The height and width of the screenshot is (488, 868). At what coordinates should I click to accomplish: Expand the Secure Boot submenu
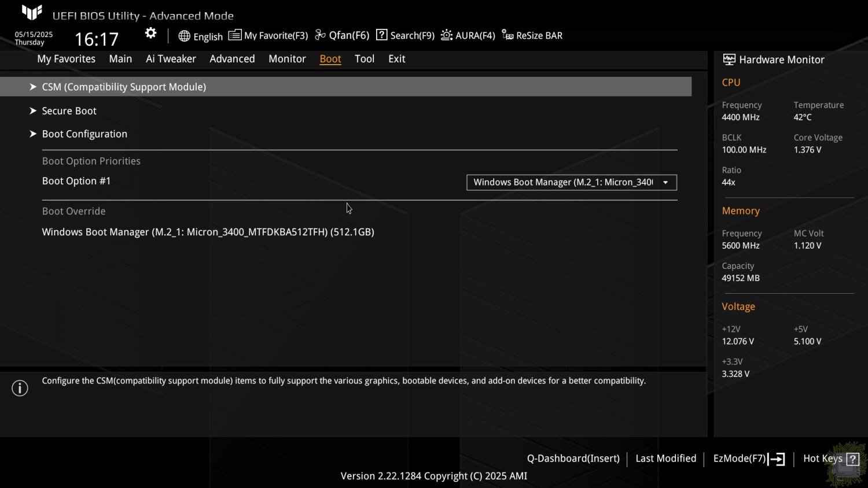(x=69, y=111)
